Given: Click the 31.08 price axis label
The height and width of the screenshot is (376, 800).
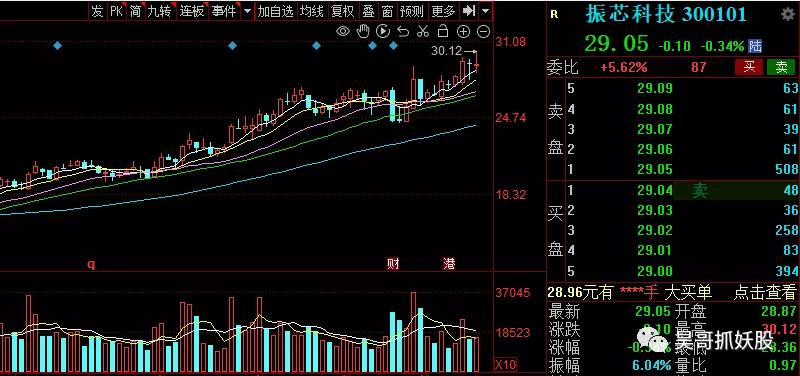Looking at the screenshot, I should pos(511,42).
